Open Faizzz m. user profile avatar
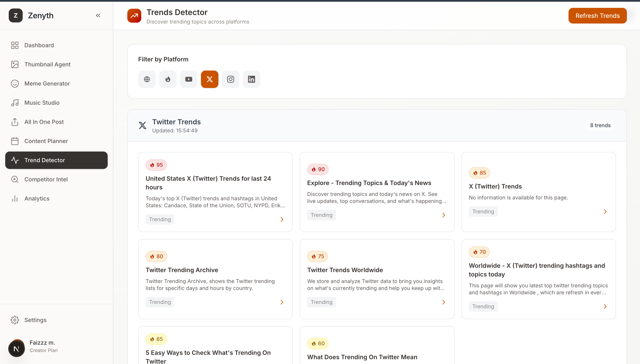 [17, 348]
